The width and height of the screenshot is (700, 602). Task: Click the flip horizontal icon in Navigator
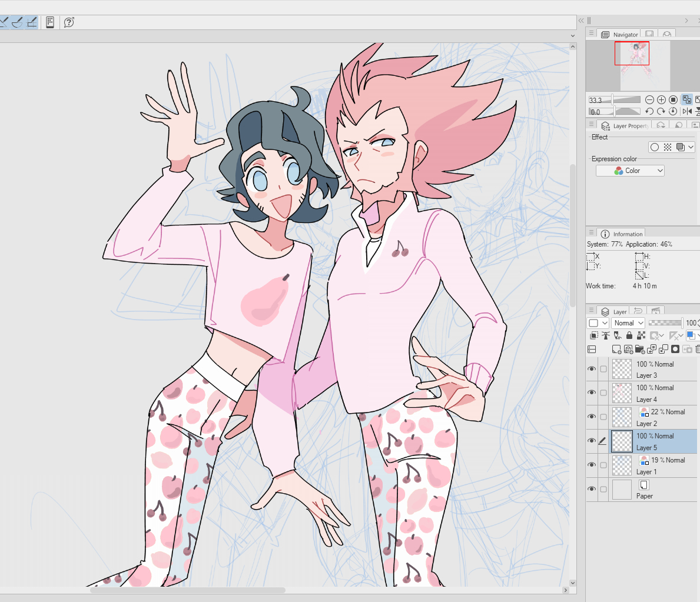687,111
